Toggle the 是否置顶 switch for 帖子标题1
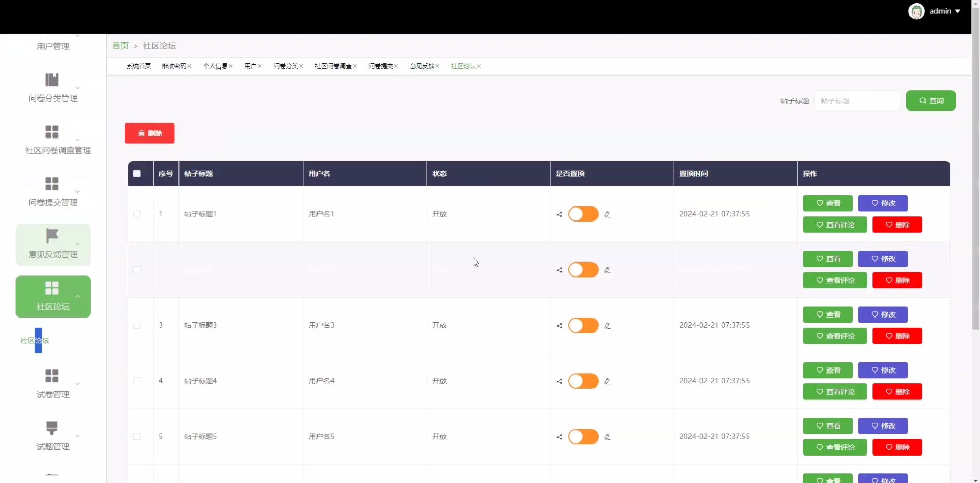Viewport: 980px width, 483px height. 583,214
